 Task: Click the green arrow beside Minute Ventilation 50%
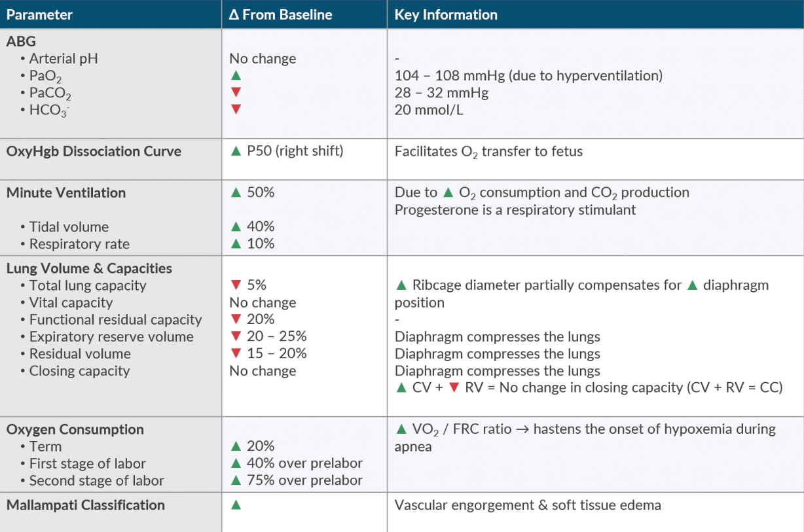click(x=236, y=192)
